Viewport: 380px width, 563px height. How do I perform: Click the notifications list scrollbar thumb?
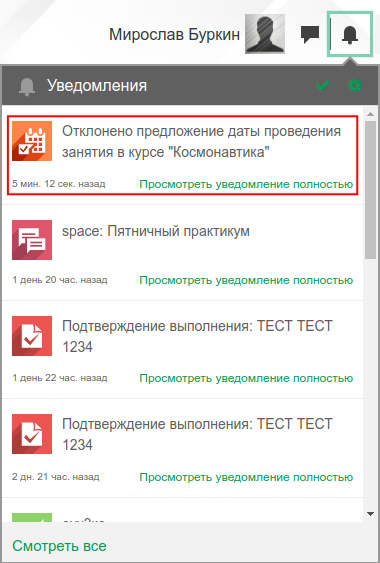[371, 190]
